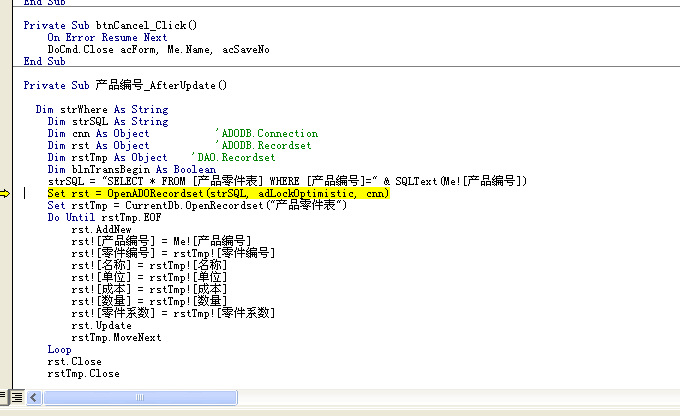Click the Loop keyword line
Image resolution: width=680 pixels, height=416 pixels.
59,350
